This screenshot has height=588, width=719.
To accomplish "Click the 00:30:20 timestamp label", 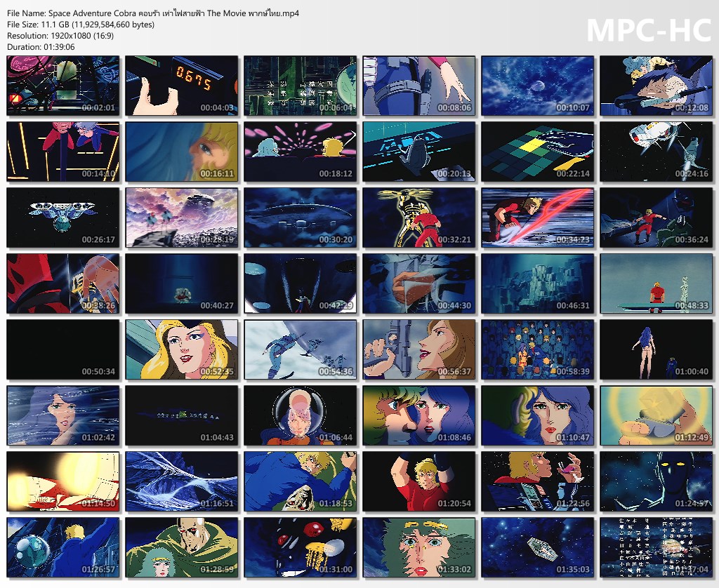I will [336, 240].
